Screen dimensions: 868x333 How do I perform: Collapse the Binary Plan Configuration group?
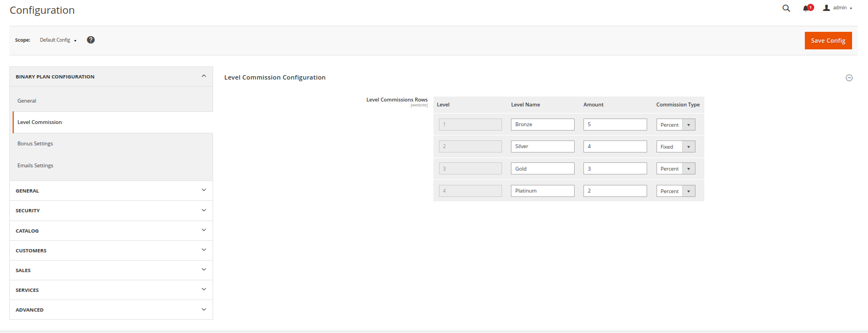111,77
